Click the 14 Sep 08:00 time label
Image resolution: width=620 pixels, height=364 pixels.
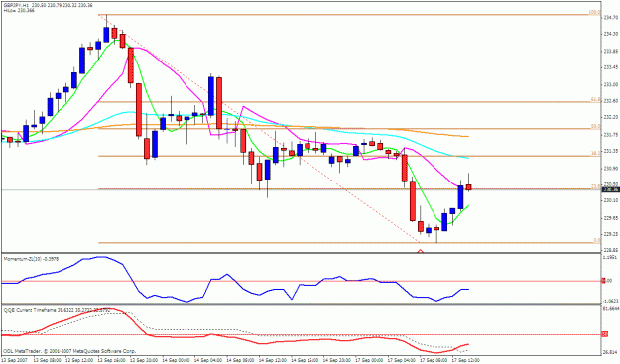240,360
